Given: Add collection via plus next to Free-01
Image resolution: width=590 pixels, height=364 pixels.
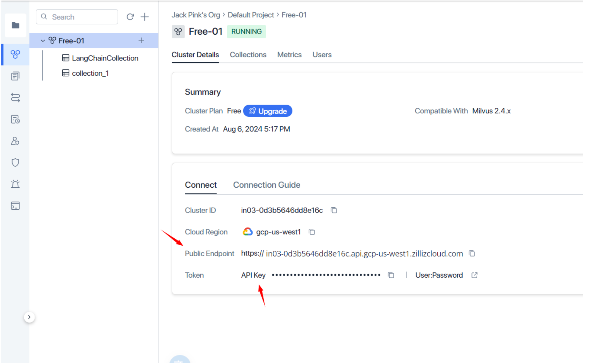Looking at the screenshot, I should click(x=141, y=40).
